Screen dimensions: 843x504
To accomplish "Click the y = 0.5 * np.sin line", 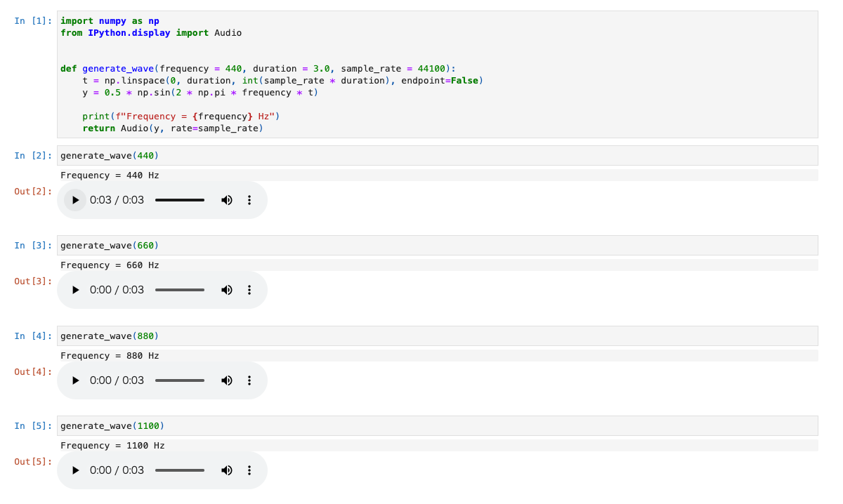I will click(200, 93).
